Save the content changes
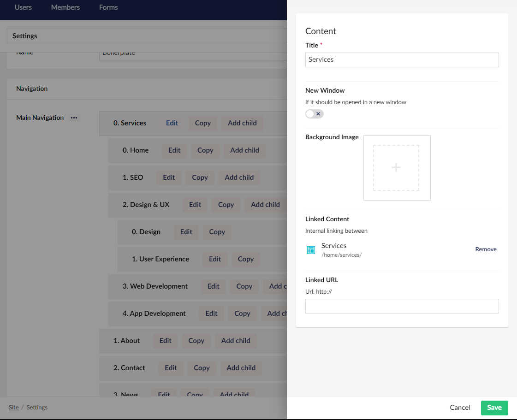The height and width of the screenshot is (420, 517). [x=494, y=408]
